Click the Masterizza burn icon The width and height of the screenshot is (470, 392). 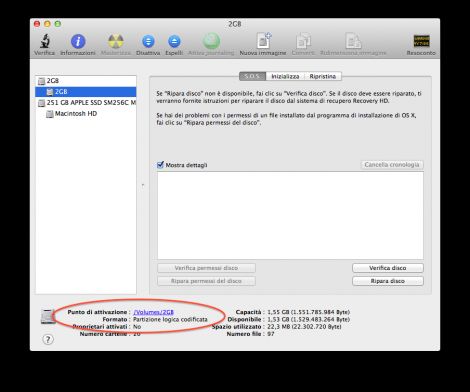[x=116, y=41]
